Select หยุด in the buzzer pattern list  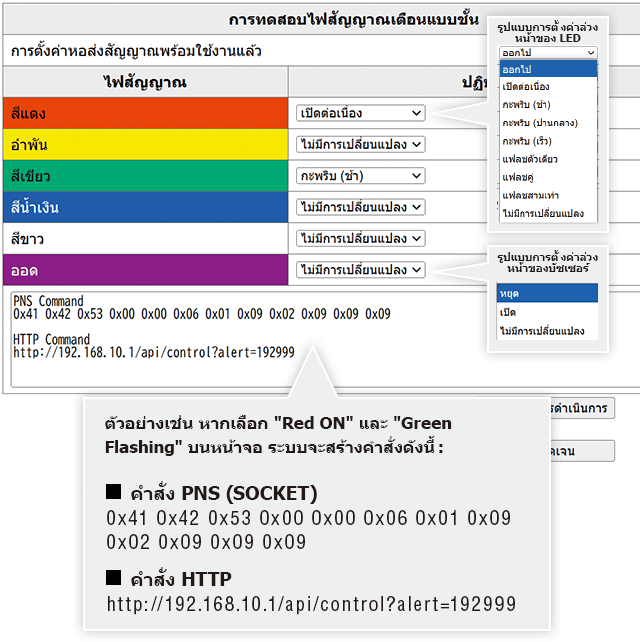click(546, 293)
